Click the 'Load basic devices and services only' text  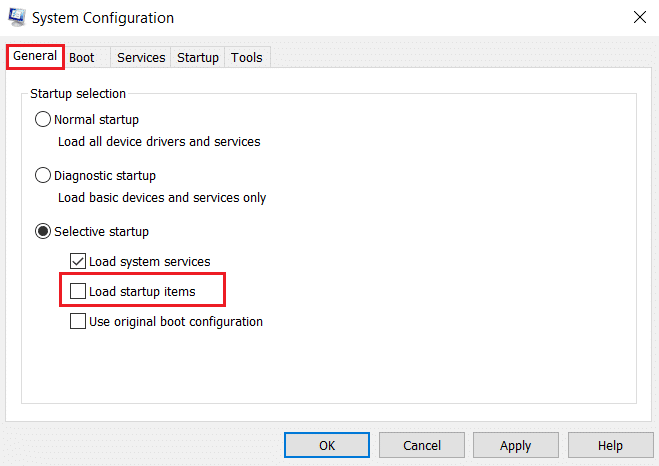tap(162, 197)
